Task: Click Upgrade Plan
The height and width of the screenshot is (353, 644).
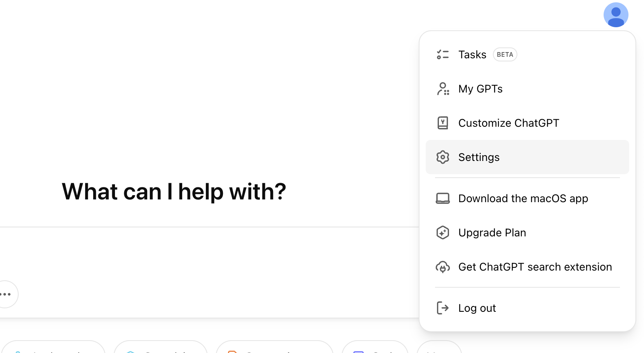Action: (x=492, y=232)
